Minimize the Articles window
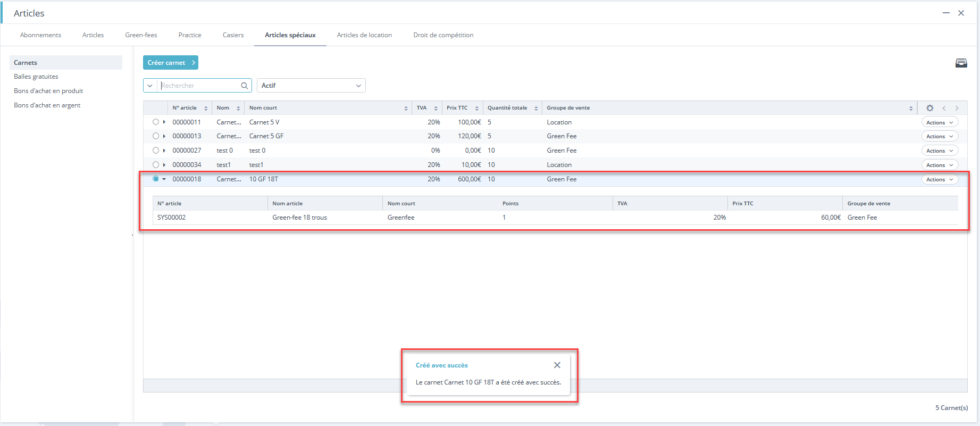980x426 pixels. pos(946,13)
